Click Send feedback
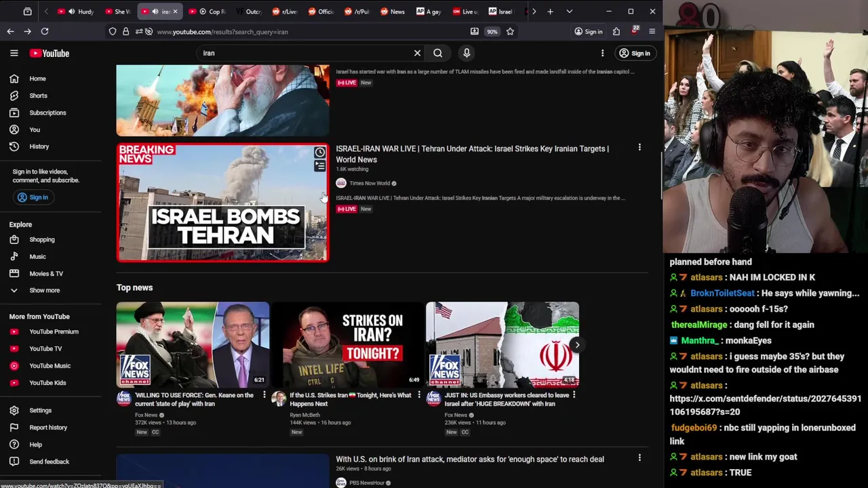The height and width of the screenshot is (488, 868). coord(49,462)
